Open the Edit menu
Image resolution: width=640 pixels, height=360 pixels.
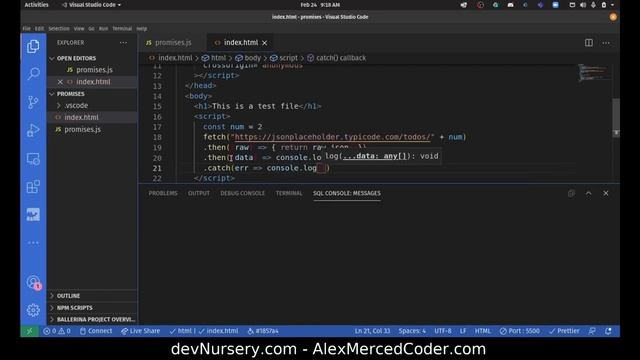coord(39,29)
